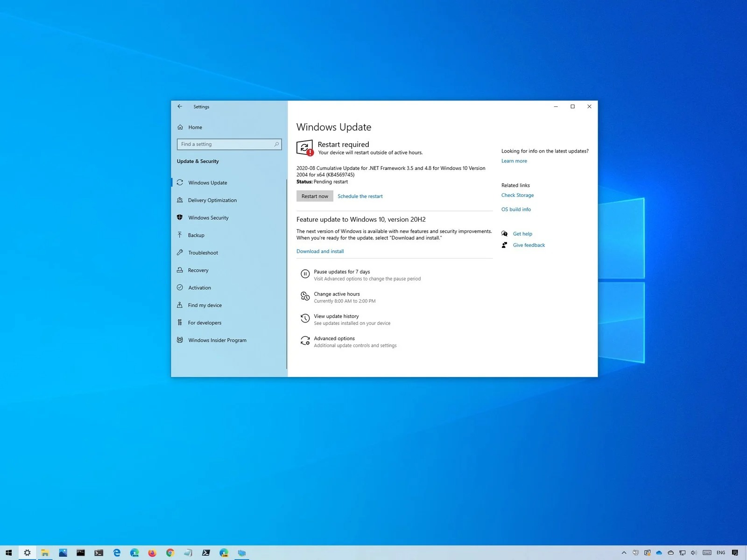Click the Pause updates for 7 days icon
747x560 pixels.
[x=305, y=274]
